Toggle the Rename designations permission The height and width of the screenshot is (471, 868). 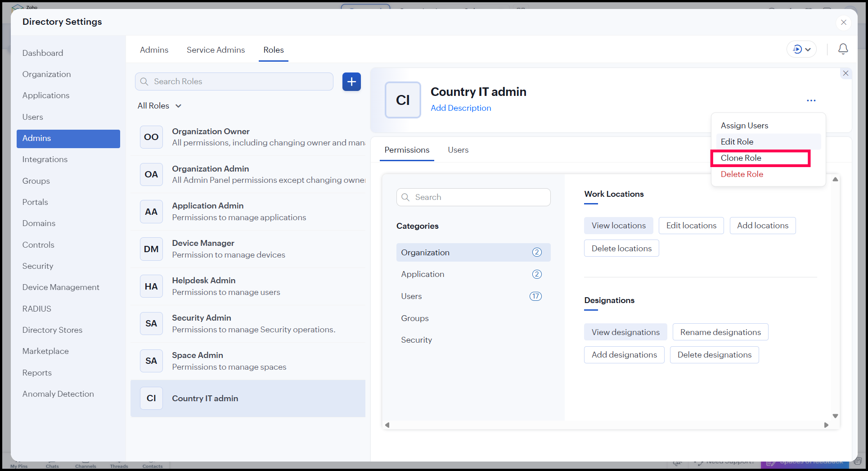tap(720, 332)
